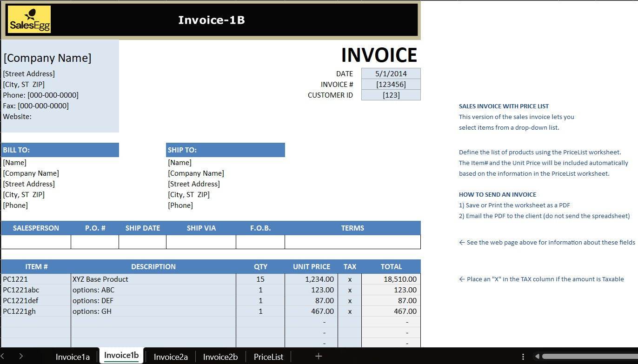
Task: Toggle the tax X for options: GH row
Action: point(350,311)
